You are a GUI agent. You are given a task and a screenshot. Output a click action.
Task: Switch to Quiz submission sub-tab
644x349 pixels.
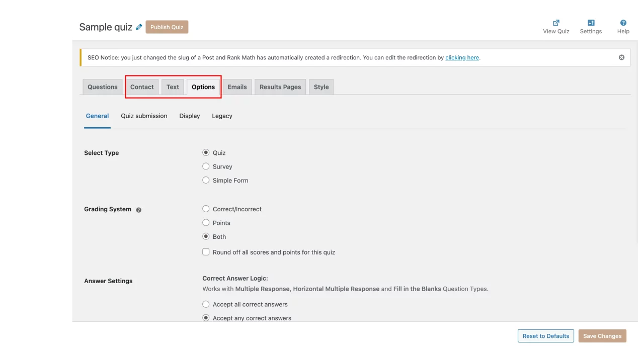pos(144,116)
